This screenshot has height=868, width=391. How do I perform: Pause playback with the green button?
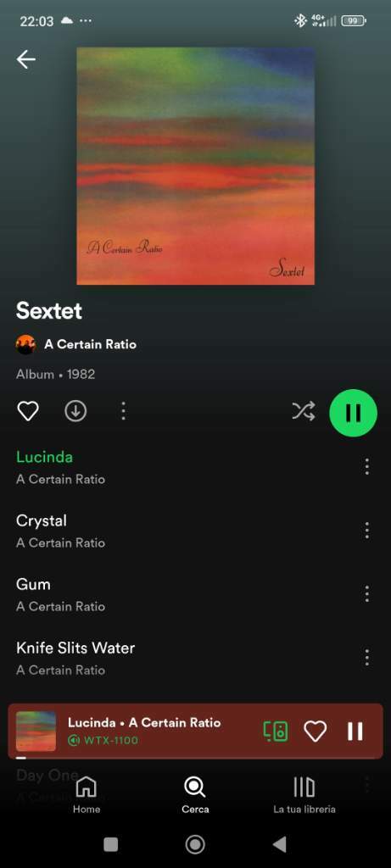354,413
